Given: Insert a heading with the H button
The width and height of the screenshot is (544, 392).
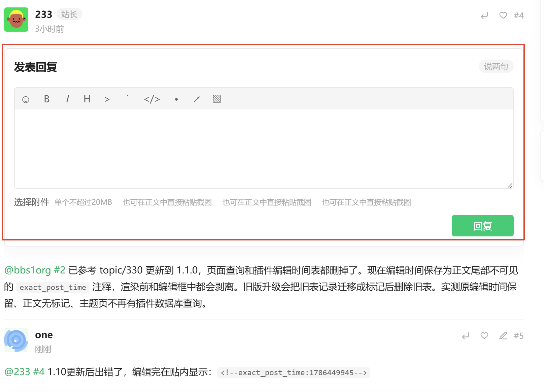Looking at the screenshot, I should tap(87, 99).
